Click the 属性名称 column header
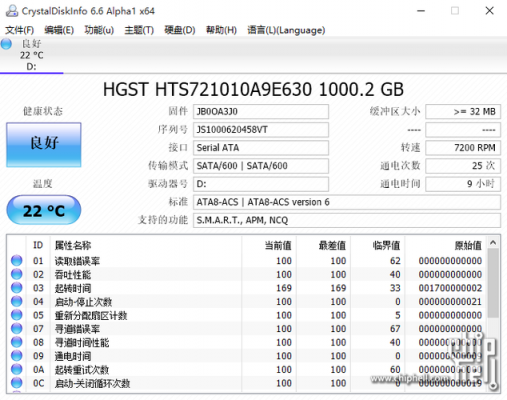This screenshot has width=507, height=400. pyautogui.click(x=146, y=245)
